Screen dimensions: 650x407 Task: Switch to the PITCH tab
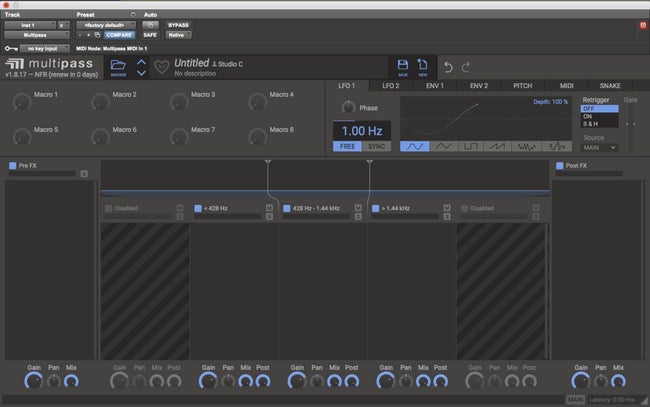[523, 86]
